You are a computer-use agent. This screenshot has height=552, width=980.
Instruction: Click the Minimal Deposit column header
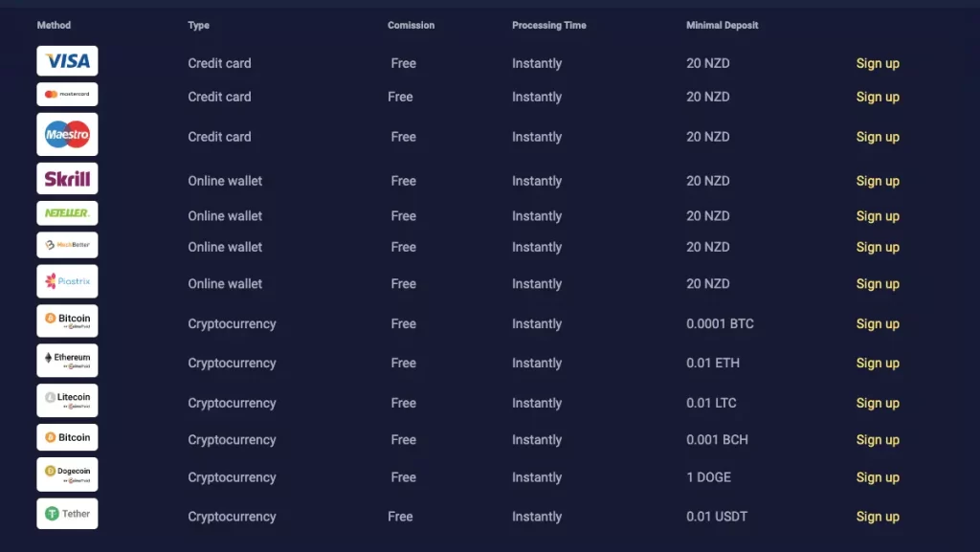coord(722,25)
